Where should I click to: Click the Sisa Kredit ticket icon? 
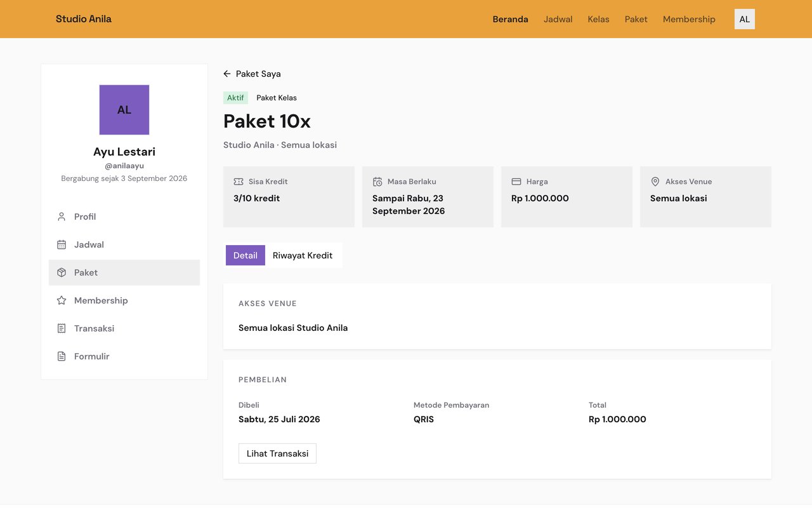click(x=239, y=182)
